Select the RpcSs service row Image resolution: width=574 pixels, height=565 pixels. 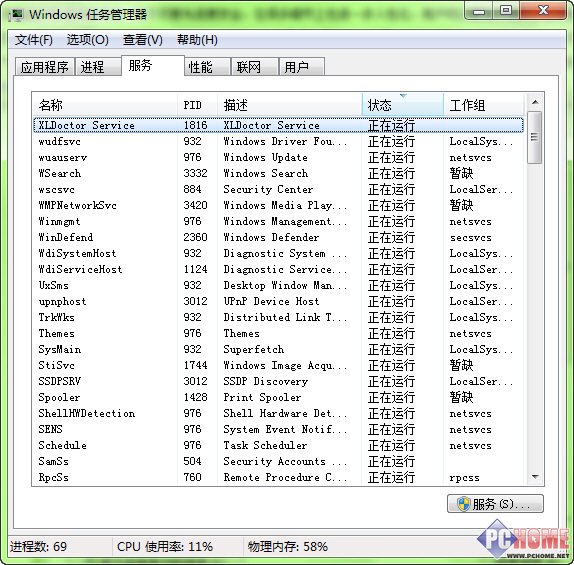278,477
